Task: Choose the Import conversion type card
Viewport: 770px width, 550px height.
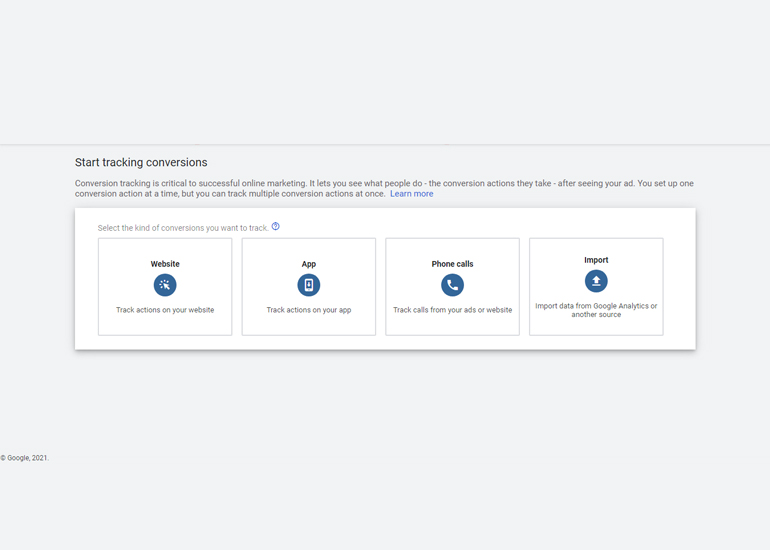Action: coord(596,287)
